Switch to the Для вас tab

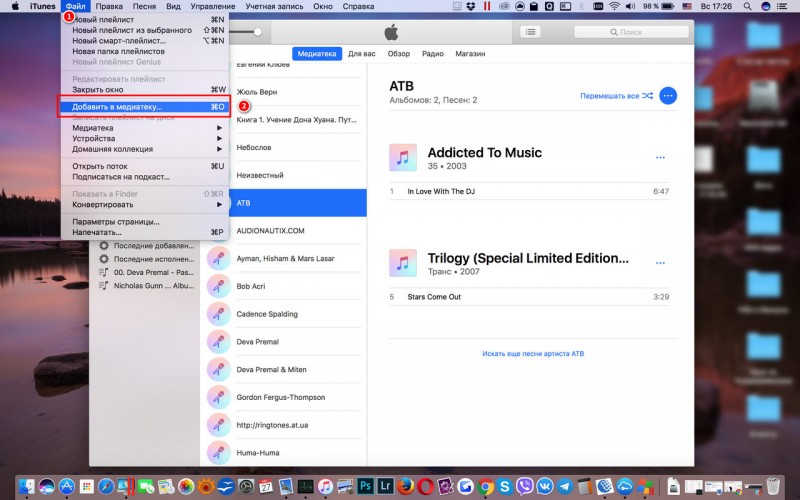pyautogui.click(x=362, y=54)
